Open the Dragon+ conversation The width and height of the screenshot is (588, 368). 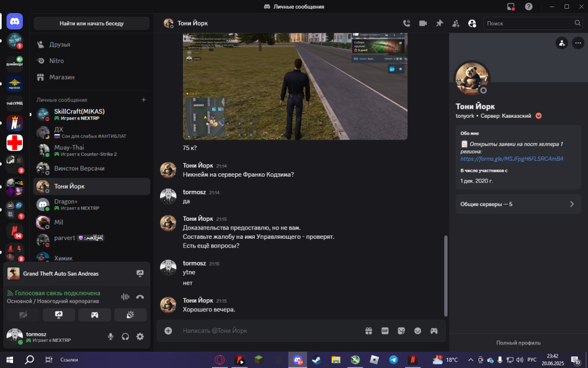[x=91, y=204]
